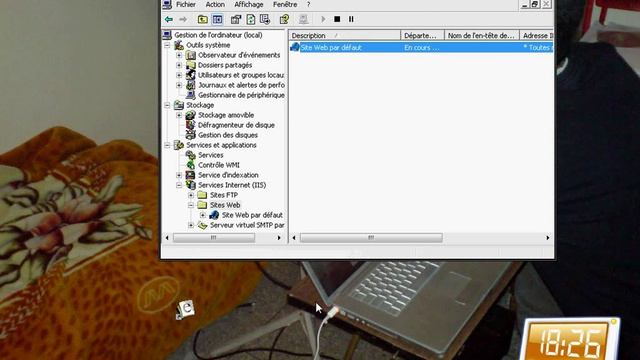The width and height of the screenshot is (640, 360).
Task: Select Sites Web folder in tree
Action: click(225, 205)
